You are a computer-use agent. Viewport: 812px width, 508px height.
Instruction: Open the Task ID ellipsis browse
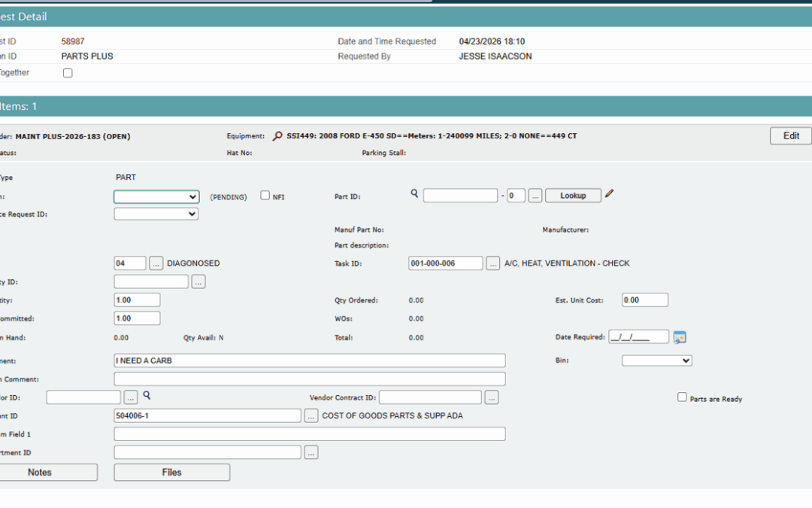coord(492,263)
